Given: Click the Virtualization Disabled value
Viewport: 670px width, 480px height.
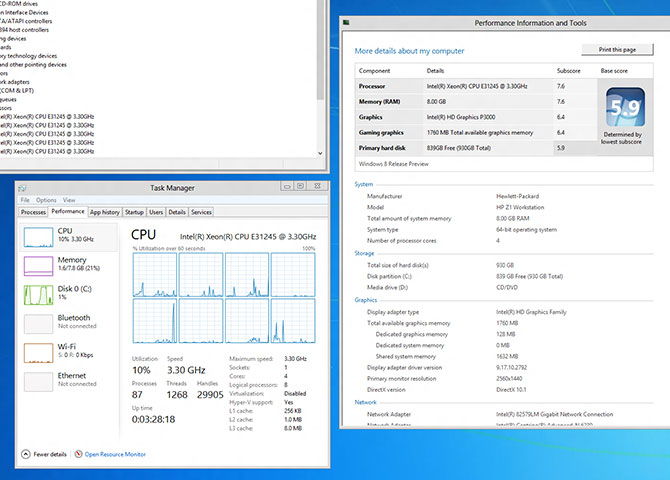Looking at the screenshot, I should click(295, 393).
